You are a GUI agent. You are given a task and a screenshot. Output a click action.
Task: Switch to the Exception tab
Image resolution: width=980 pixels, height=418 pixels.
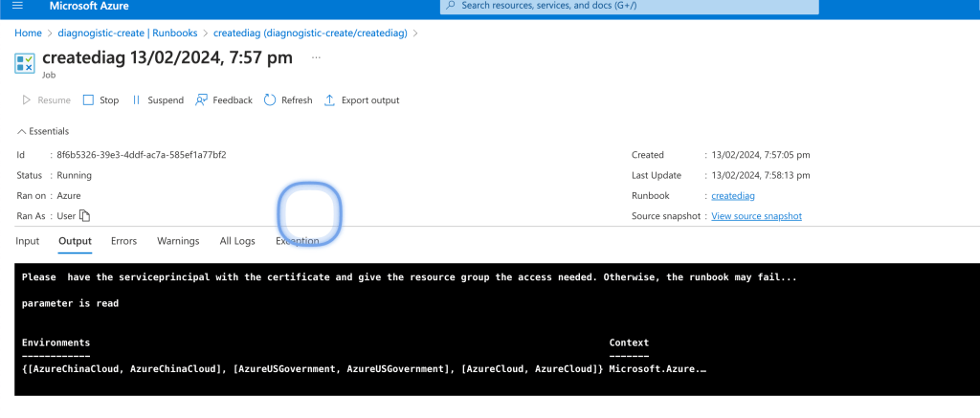pyautogui.click(x=298, y=240)
